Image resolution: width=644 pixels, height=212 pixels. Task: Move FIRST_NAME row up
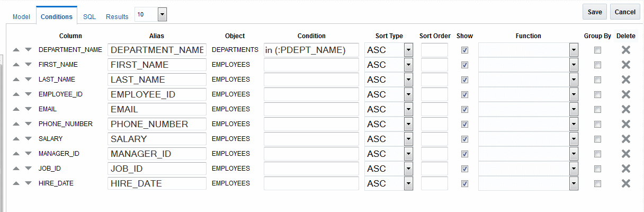[16, 65]
